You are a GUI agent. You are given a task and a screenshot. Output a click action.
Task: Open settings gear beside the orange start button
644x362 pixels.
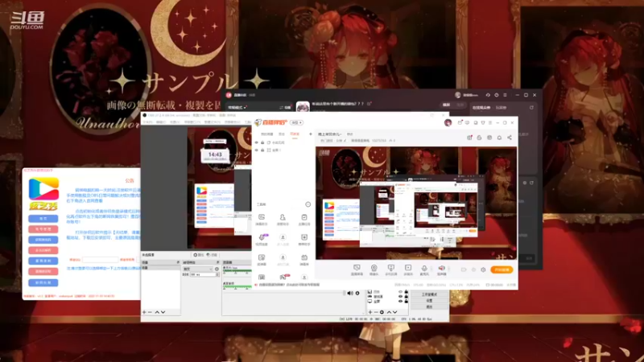[484, 269]
